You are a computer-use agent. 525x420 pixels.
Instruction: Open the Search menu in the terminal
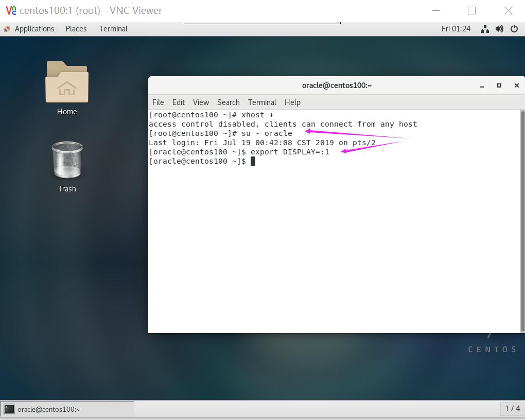click(229, 102)
